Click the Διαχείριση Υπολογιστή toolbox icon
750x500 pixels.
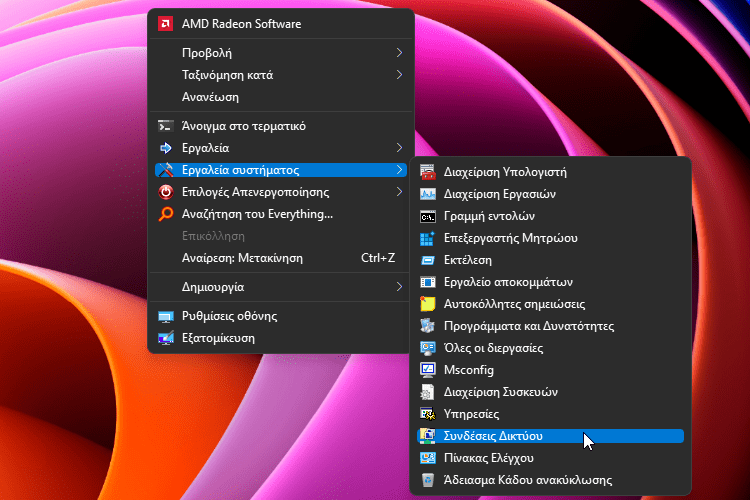point(428,172)
